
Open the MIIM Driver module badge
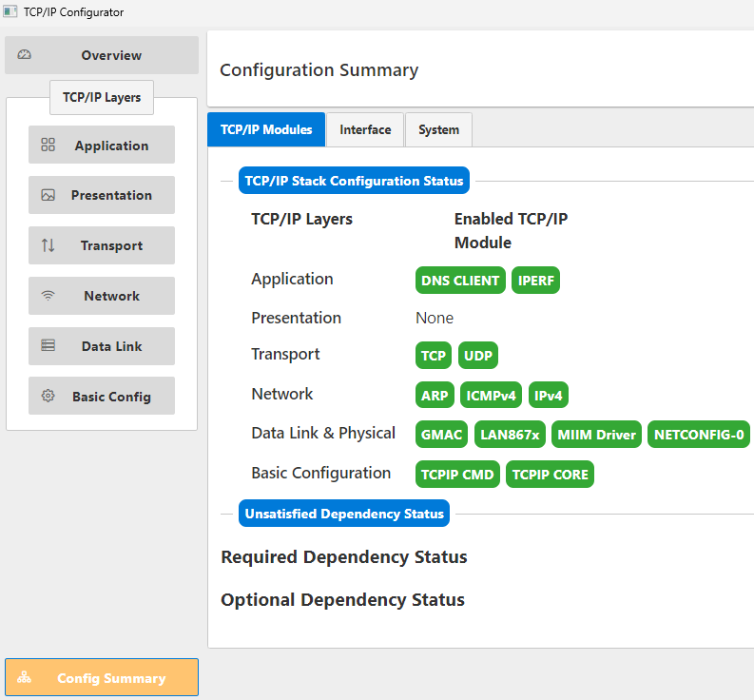596,435
